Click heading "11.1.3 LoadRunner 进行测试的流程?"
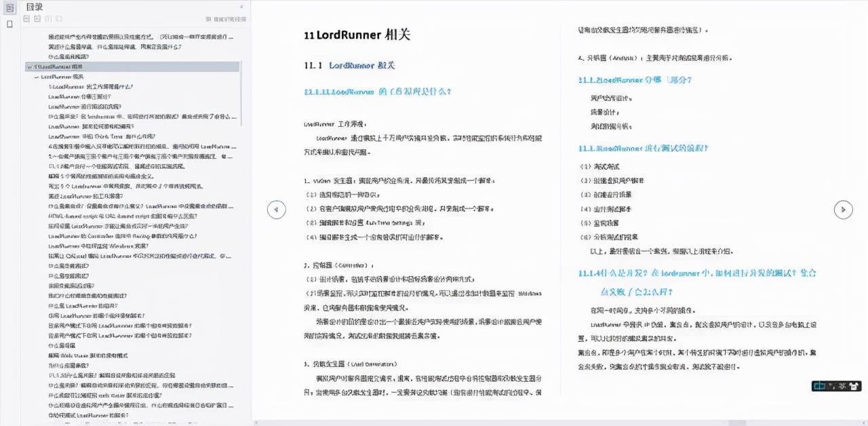The height and width of the screenshot is (426, 868). (644, 148)
